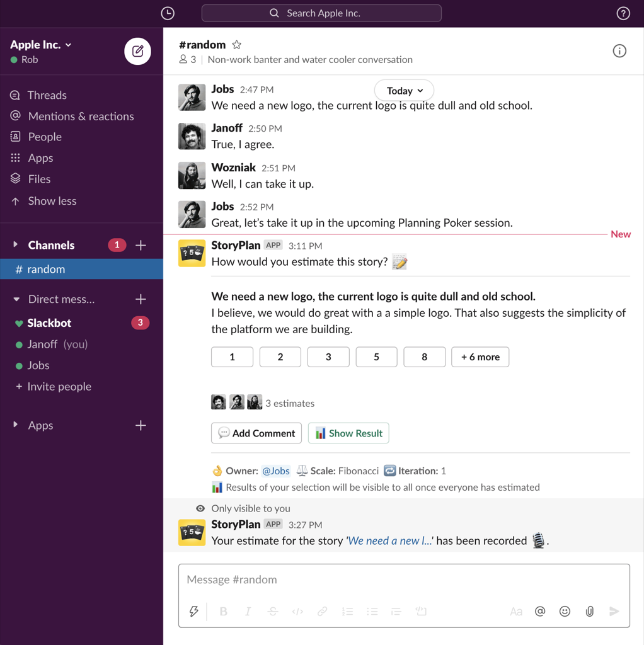644x645 pixels.
Task: Open the emoji picker
Action: 565,611
